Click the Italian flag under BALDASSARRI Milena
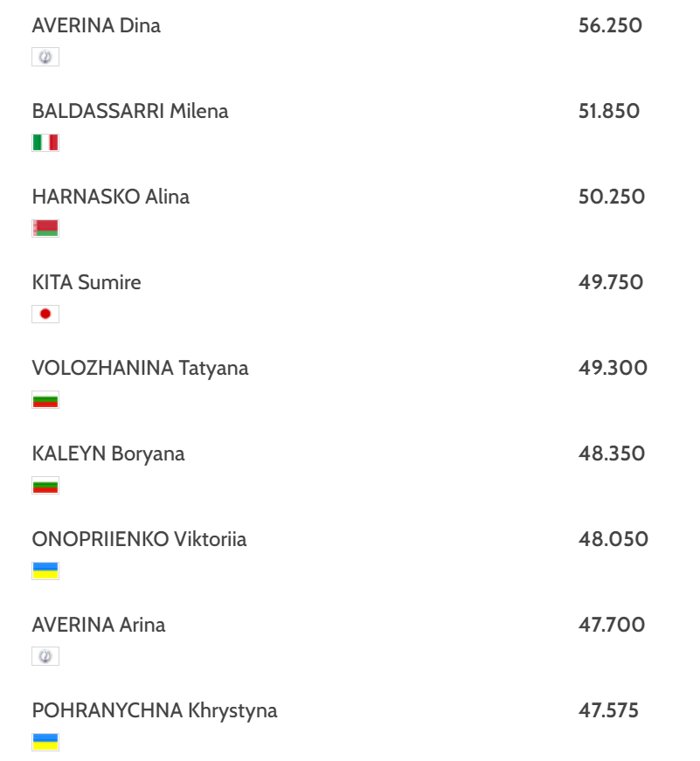 pos(45,142)
